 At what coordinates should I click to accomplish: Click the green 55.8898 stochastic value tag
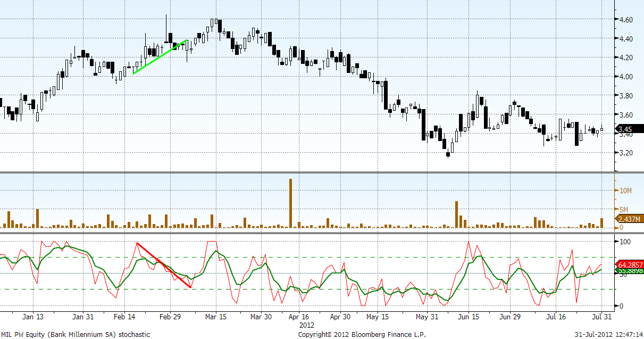[x=629, y=271]
